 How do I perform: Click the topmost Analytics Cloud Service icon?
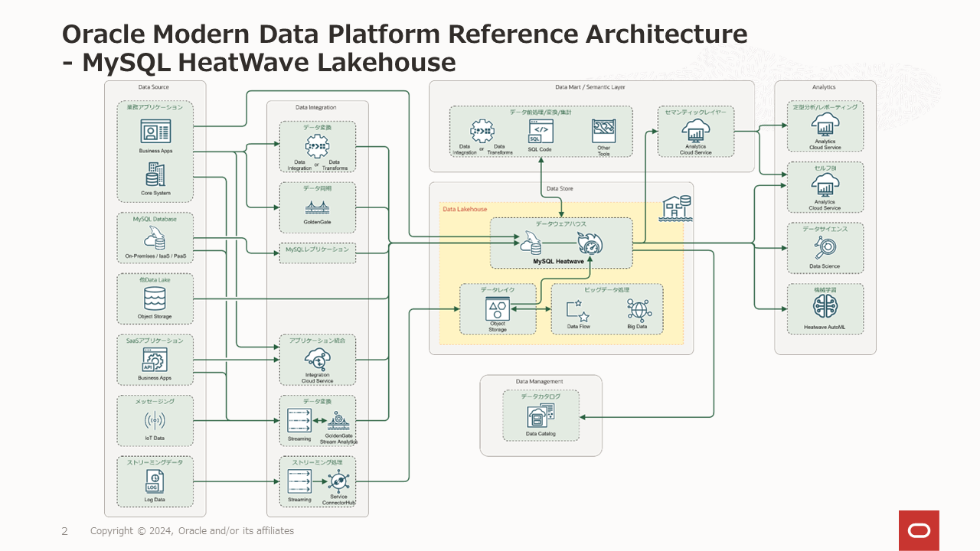point(825,127)
